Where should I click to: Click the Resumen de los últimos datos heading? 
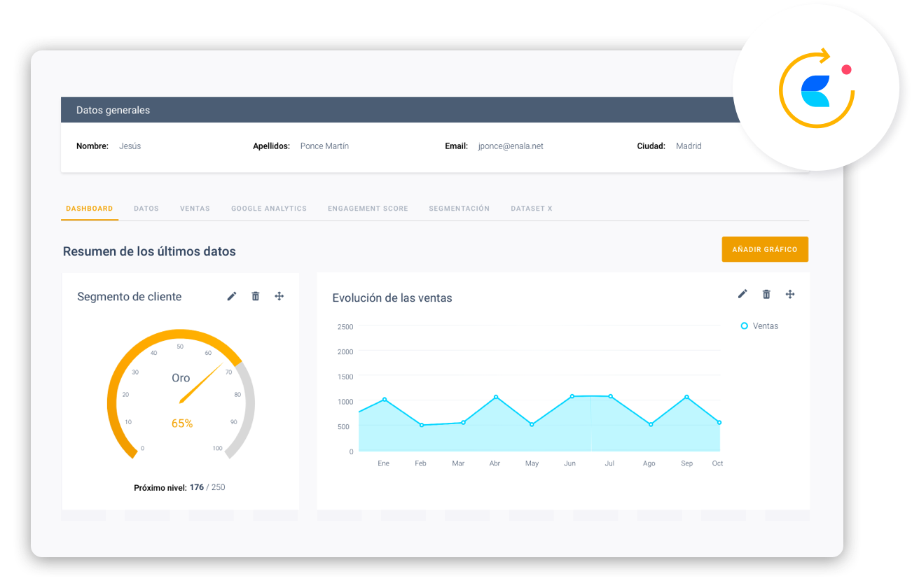click(x=149, y=251)
